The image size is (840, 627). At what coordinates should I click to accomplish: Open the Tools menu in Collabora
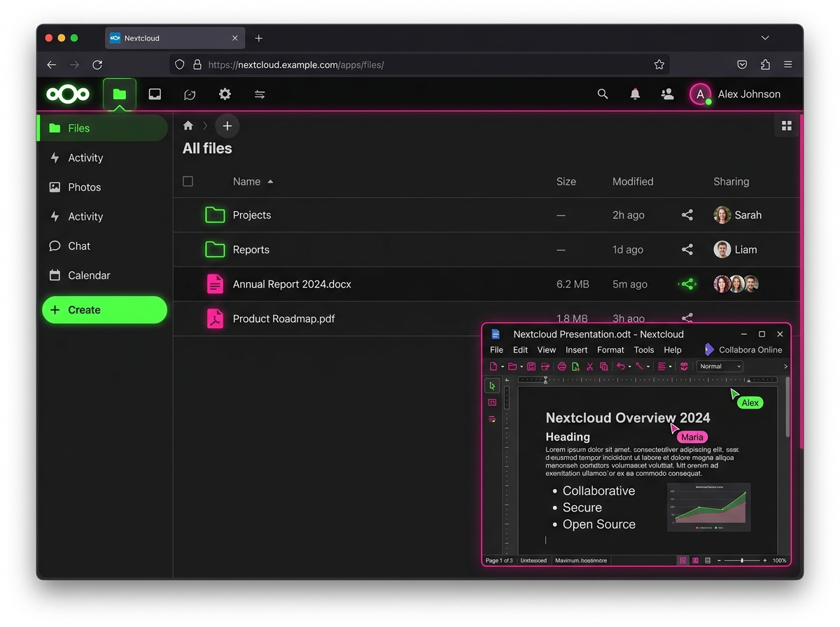click(644, 350)
